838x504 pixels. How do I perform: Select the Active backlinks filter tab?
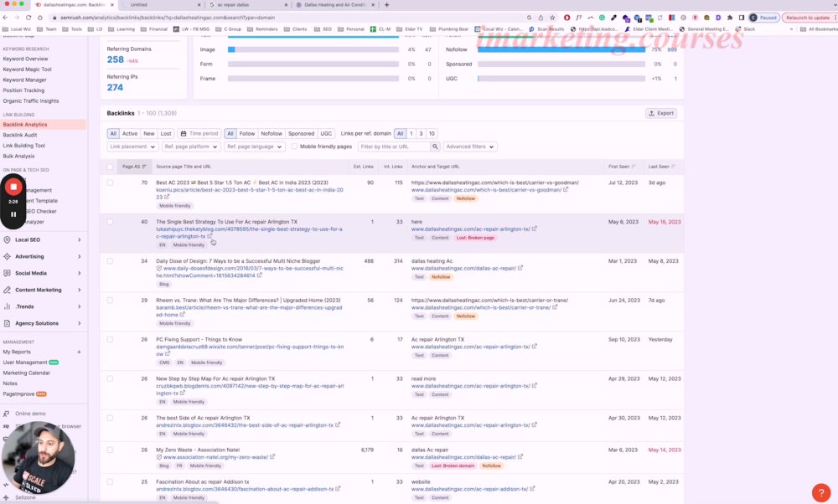pyautogui.click(x=130, y=133)
